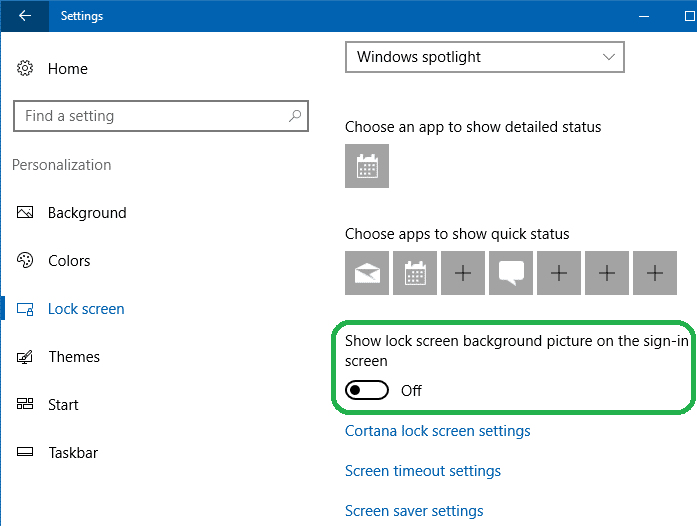The image size is (697, 526).
Task: Change the Mail quick status tile
Action: pyautogui.click(x=367, y=273)
